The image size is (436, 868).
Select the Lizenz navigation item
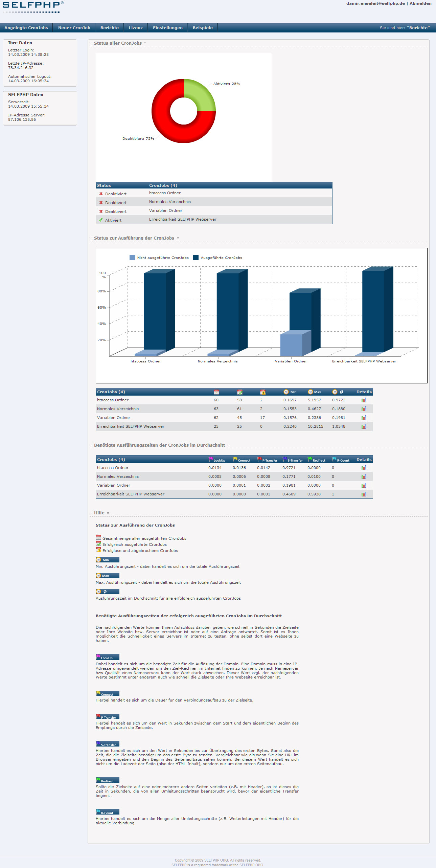[136, 28]
